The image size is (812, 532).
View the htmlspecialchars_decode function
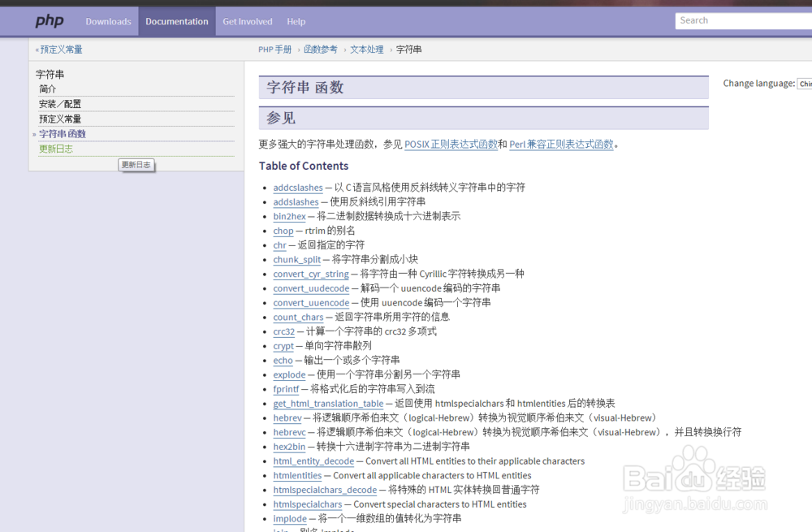point(325,490)
